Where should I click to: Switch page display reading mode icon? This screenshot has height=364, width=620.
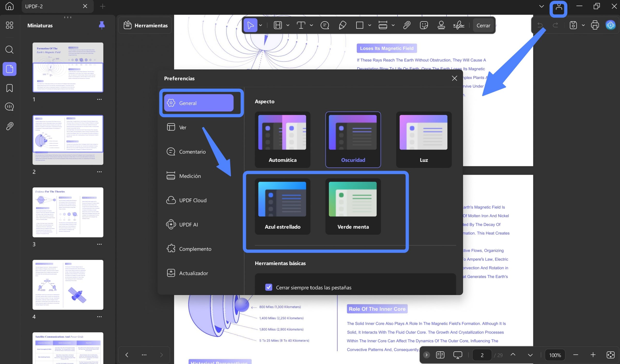coord(440,355)
